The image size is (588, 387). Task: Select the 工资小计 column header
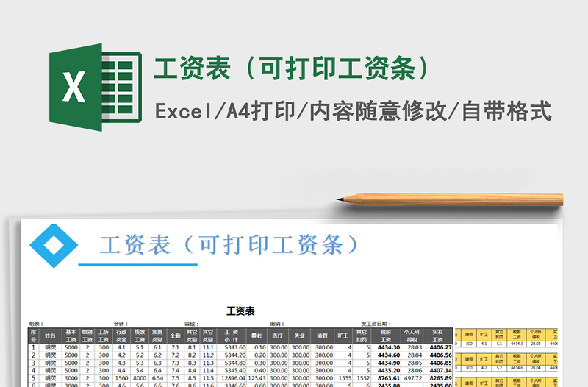coord(232,335)
